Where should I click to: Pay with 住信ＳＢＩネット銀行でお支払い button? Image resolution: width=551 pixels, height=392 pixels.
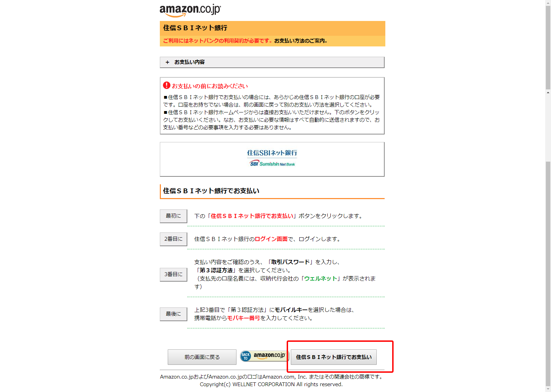click(x=333, y=357)
